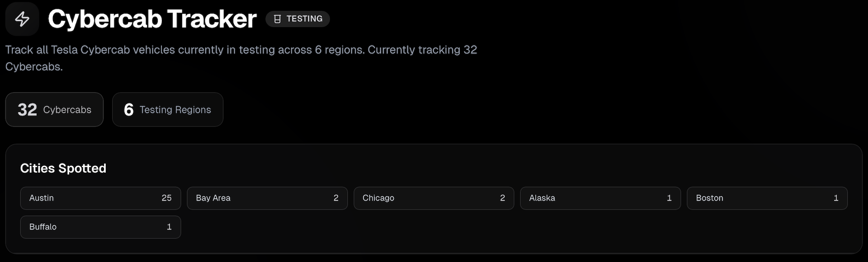This screenshot has height=262, width=868.
Task: Click the TESTING status badge label
Action: click(x=304, y=19)
